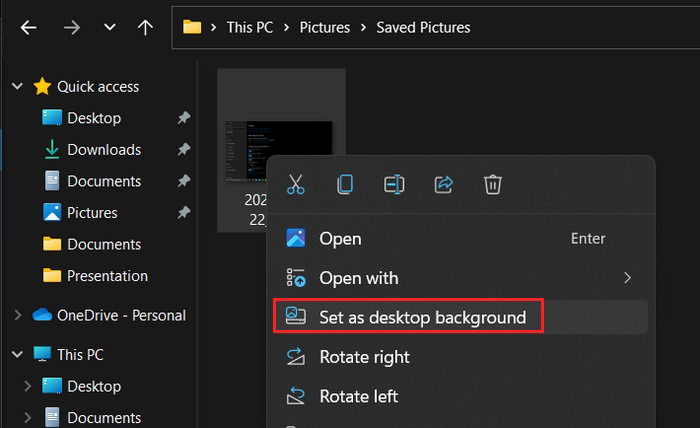The image size is (700, 428).
Task: Collapse the Quick access tree
Action: click(x=17, y=86)
